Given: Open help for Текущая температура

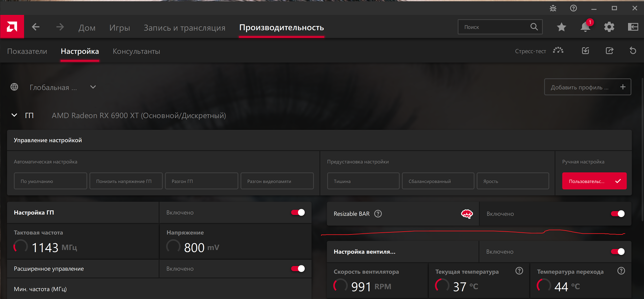Looking at the screenshot, I should pyautogui.click(x=519, y=271).
